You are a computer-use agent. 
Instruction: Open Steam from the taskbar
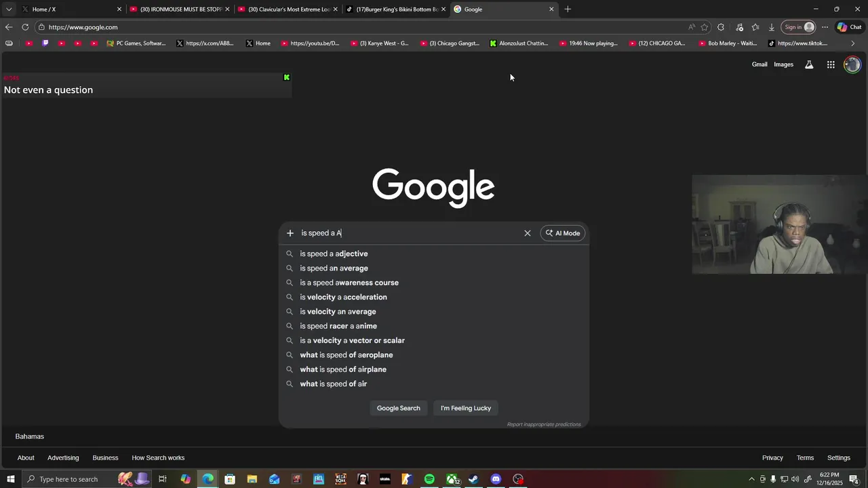pos(473,479)
